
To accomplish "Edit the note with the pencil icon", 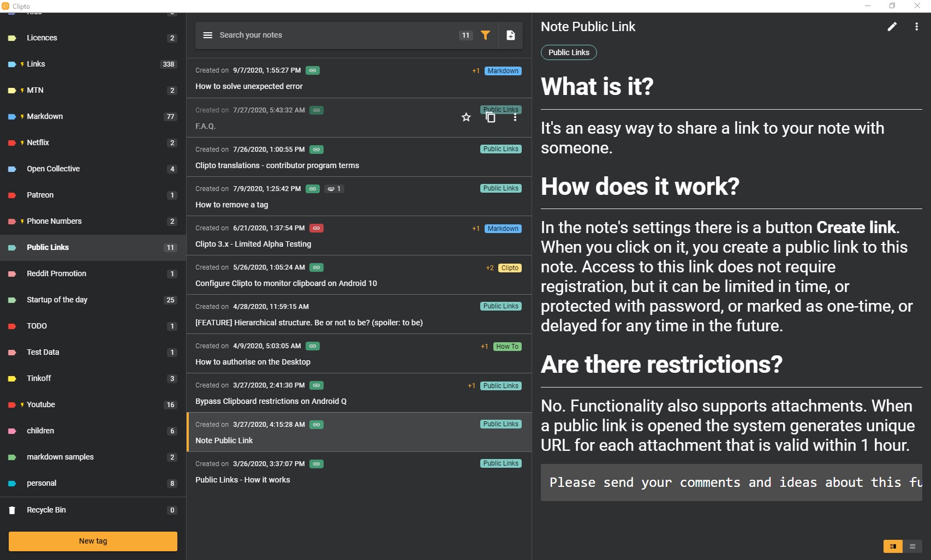I will pyautogui.click(x=892, y=27).
